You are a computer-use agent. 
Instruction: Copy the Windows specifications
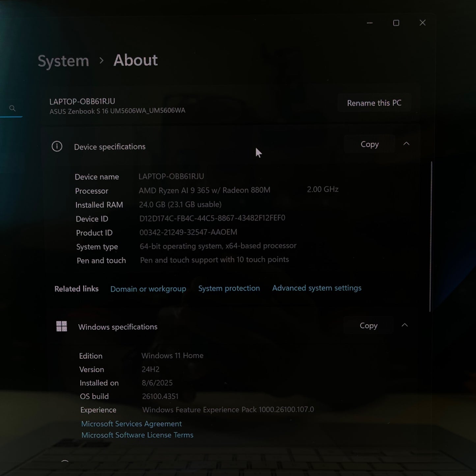pos(368,325)
